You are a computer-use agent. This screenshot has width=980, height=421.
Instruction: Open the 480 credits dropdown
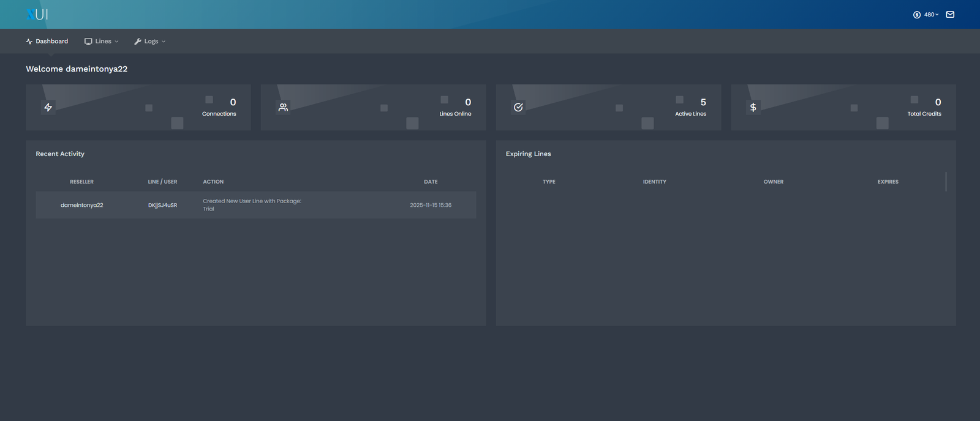coord(931,15)
